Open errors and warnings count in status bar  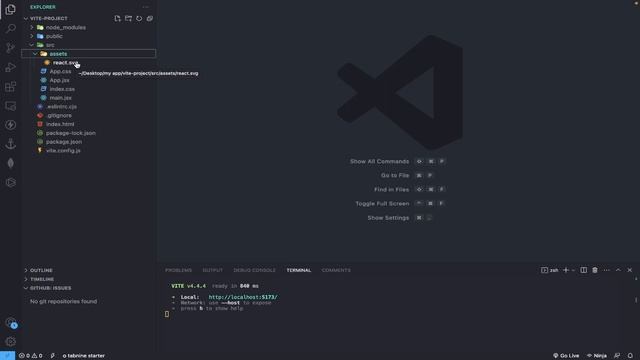[31, 356]
